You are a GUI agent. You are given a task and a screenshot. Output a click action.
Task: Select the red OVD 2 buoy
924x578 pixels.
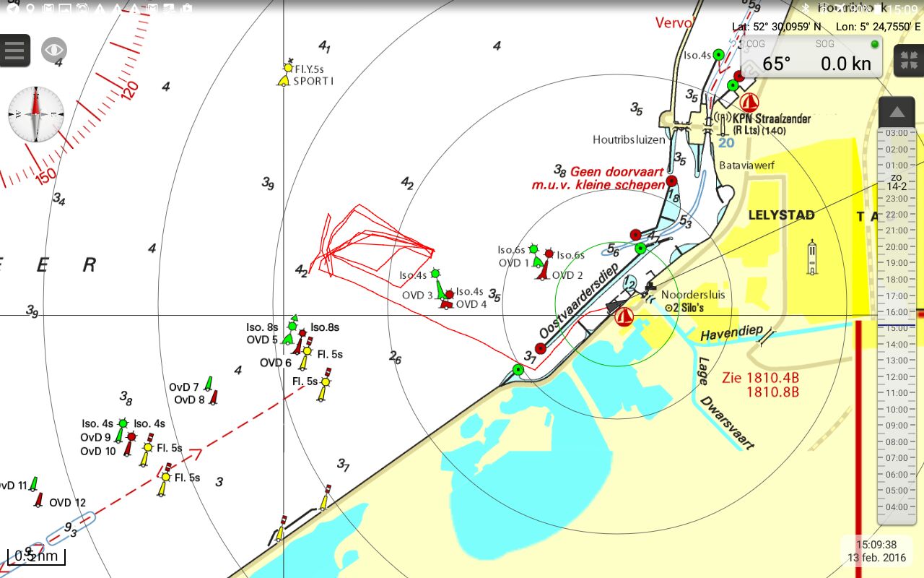(x=546, y=264)
